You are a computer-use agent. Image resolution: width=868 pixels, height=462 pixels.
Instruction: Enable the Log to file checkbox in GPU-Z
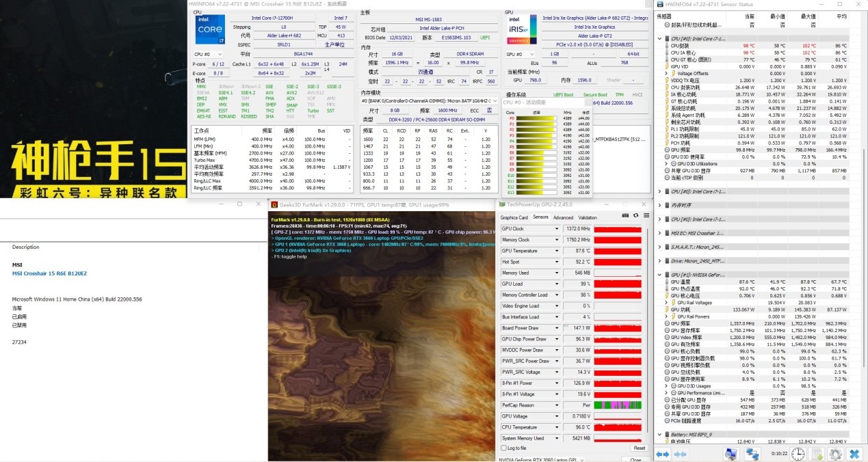click(x=504, y=448)
